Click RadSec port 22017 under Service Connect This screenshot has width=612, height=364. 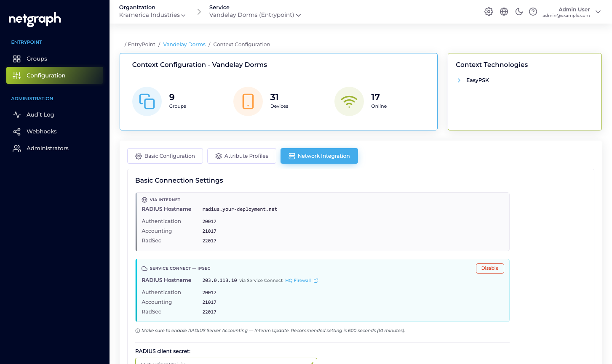[x=209, y=312]
